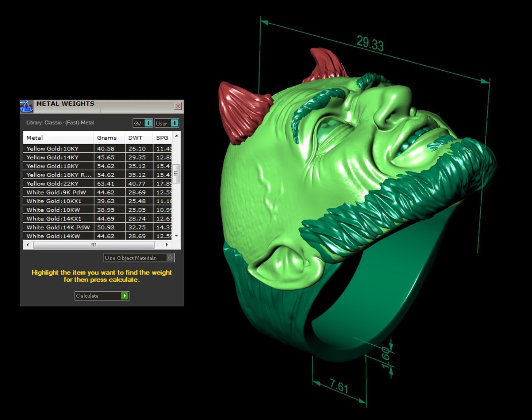This screenshot has width=532, height=420.
Task: Select the White Gold:14KW row
Action: [97, 236]
